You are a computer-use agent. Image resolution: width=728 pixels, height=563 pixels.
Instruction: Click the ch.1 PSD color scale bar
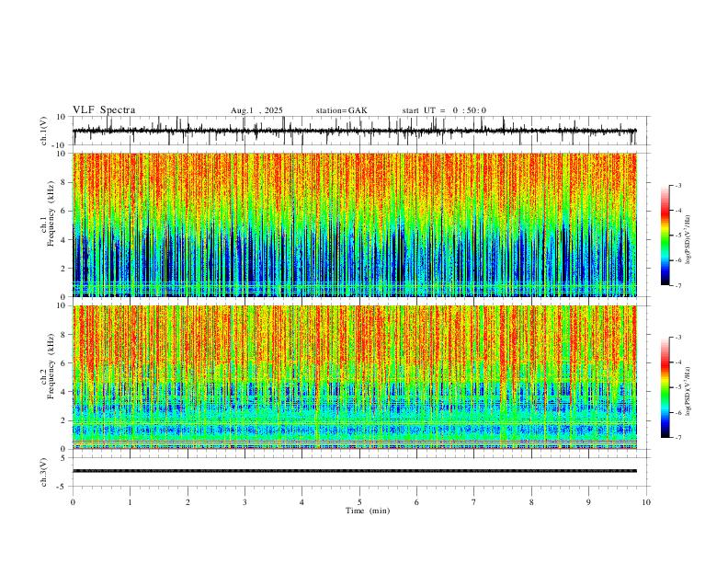(665, 236)
